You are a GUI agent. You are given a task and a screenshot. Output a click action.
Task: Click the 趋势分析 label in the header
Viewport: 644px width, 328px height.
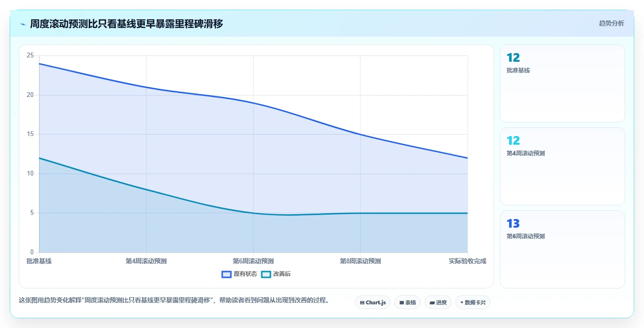point(611,23)
